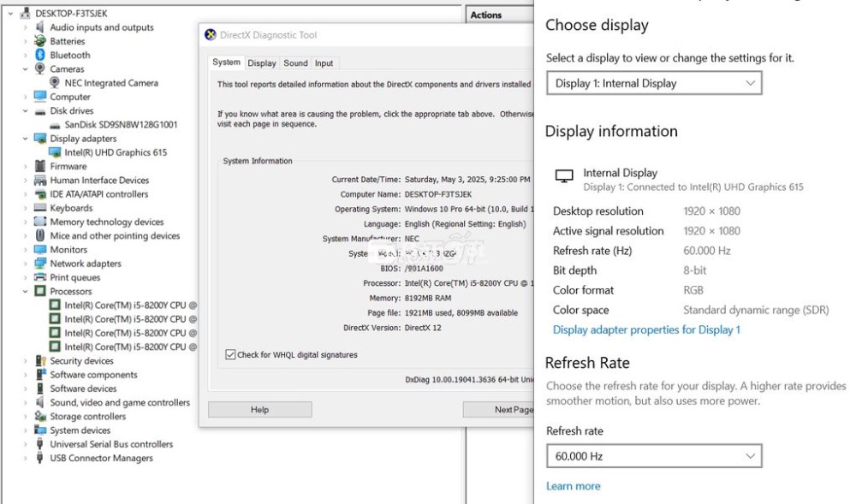
Task: Click the Disk drives category icon
Action: pyautogui.click(x=40, y=110)
